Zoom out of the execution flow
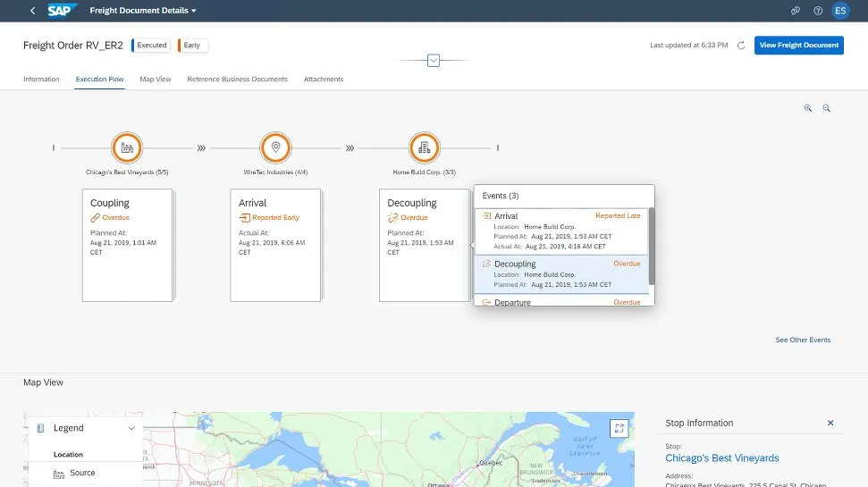The height and width of the screenshot is (487, 868). pos(827,108)
